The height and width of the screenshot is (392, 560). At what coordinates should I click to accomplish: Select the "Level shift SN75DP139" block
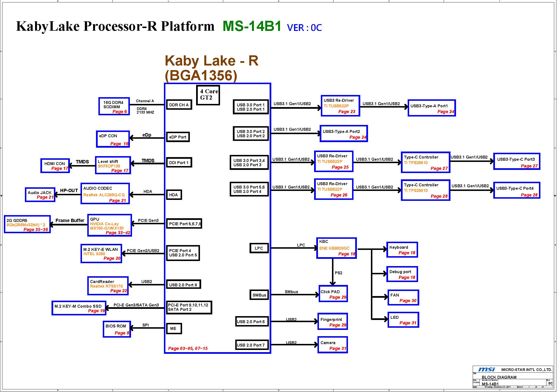click(113, 165)
